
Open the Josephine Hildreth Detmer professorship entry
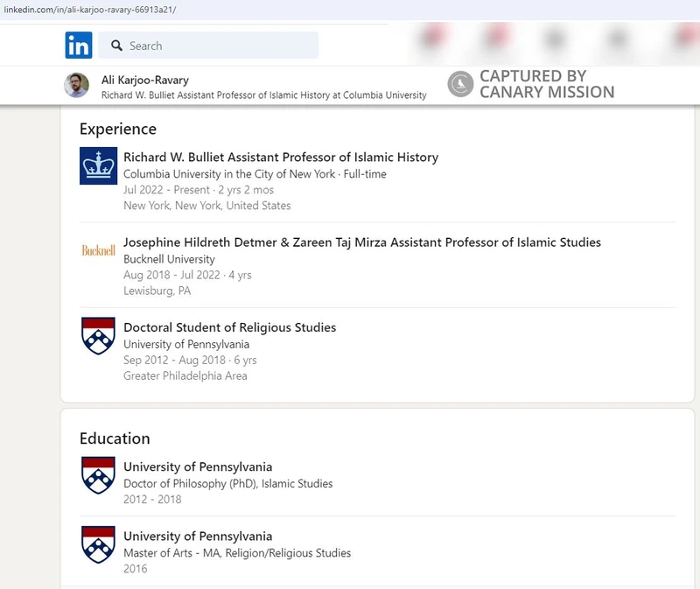click(x=361, y=242)
